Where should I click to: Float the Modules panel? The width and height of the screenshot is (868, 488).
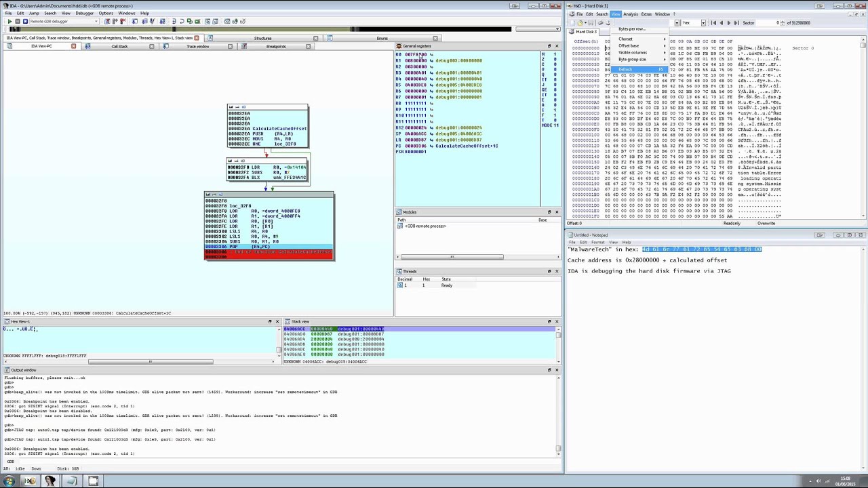click(x=549, y=212)
